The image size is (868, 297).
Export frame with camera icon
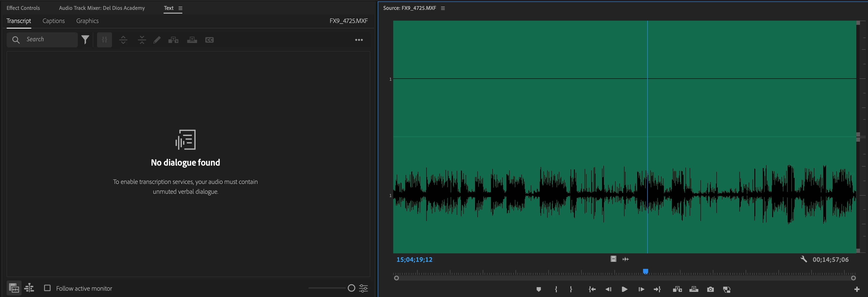pos(710,289)
